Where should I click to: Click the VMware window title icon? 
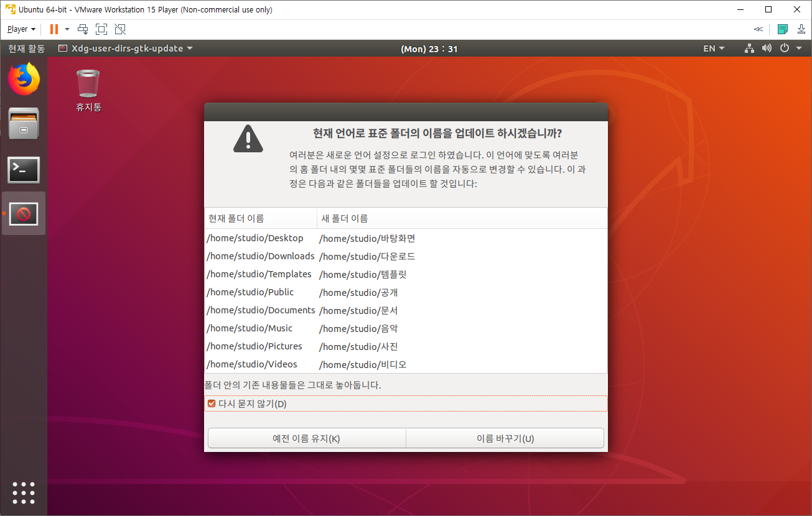pyautogui.click(x=11, y=9)
